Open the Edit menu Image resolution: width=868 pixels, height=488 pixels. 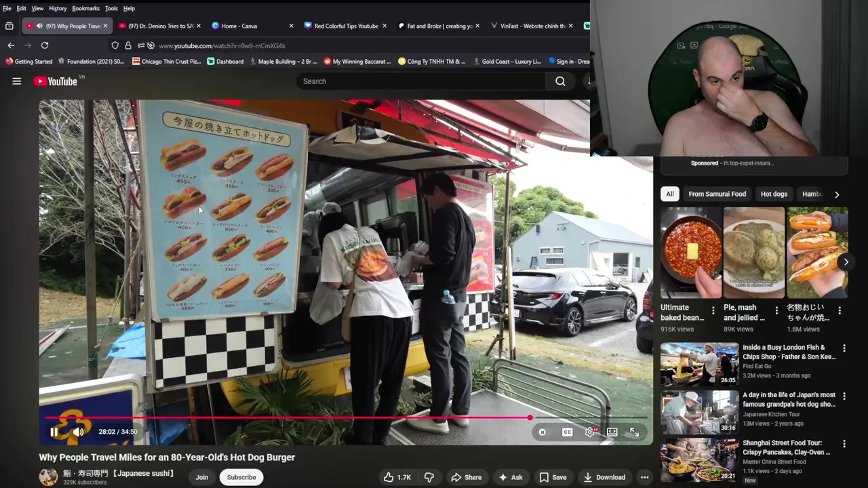[22, 8]
